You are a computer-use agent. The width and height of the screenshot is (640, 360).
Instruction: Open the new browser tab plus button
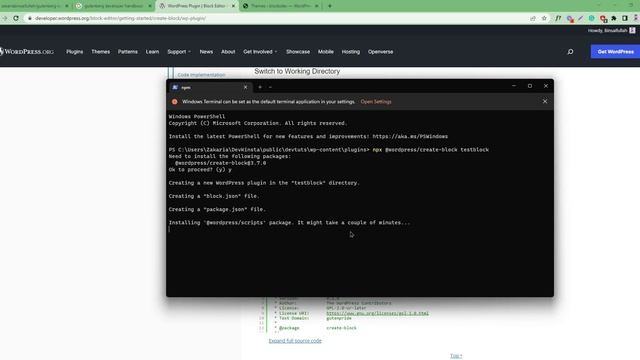point(330,6)
